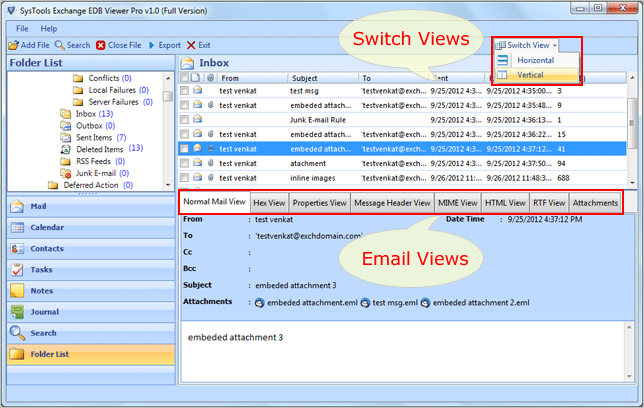644x408 pixels.
Task: Open the Switch View dropdown
Action: (x=526, y=45)
